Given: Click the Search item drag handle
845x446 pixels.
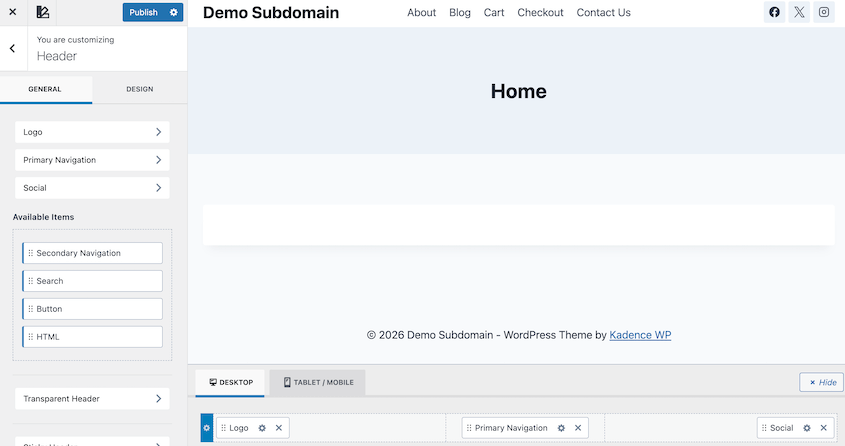Looking at the screenshot, I should (x=31, y=281).
